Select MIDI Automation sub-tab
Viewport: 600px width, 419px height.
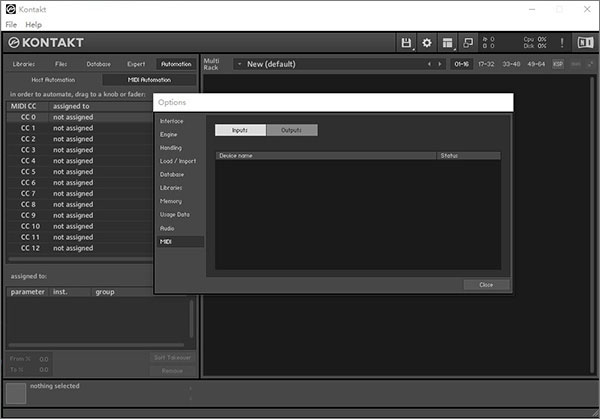(x=149, y=80)
